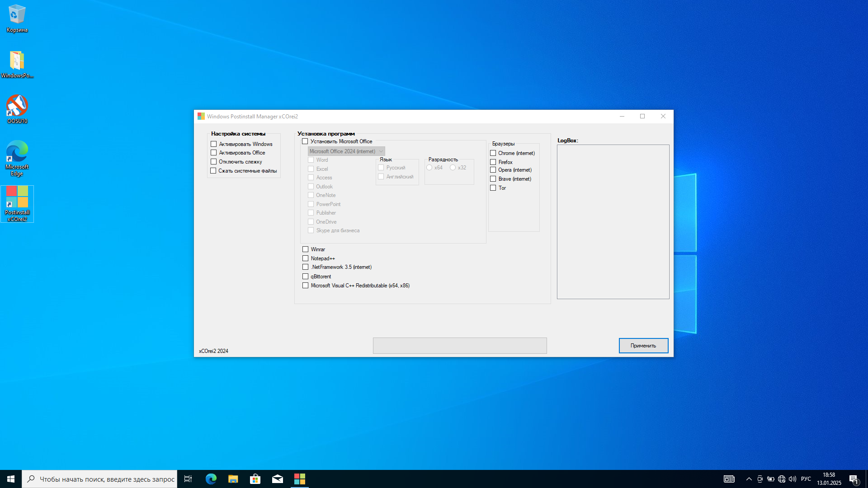Click the progress bar at the bottom
The height and width of the screenshot is (488, 868).
(x=460, y=346)
